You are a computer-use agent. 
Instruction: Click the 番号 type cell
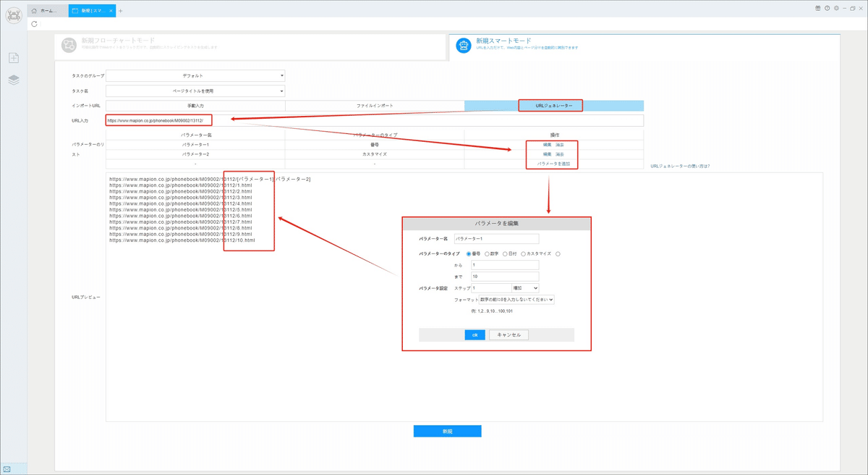coord(375,145)
